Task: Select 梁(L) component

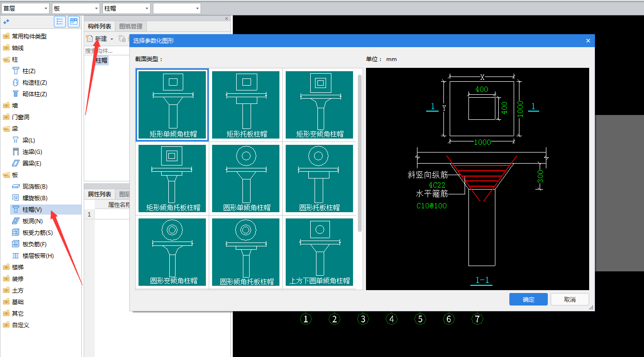Action: [x=29, y=140]
